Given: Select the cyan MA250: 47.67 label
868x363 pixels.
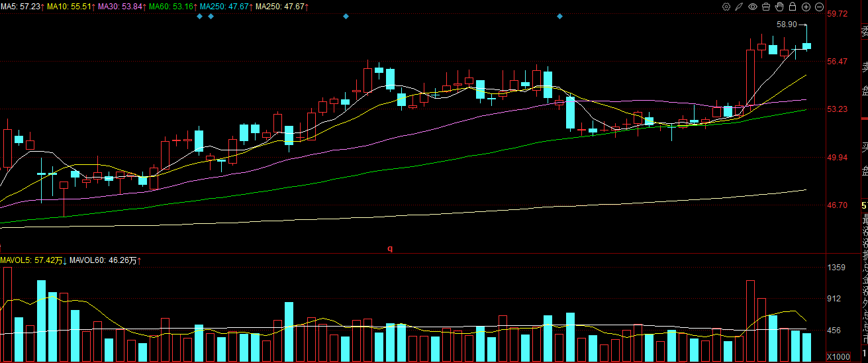Looking at the screenshot, I should pyautogui.click(x=226, y=7).
